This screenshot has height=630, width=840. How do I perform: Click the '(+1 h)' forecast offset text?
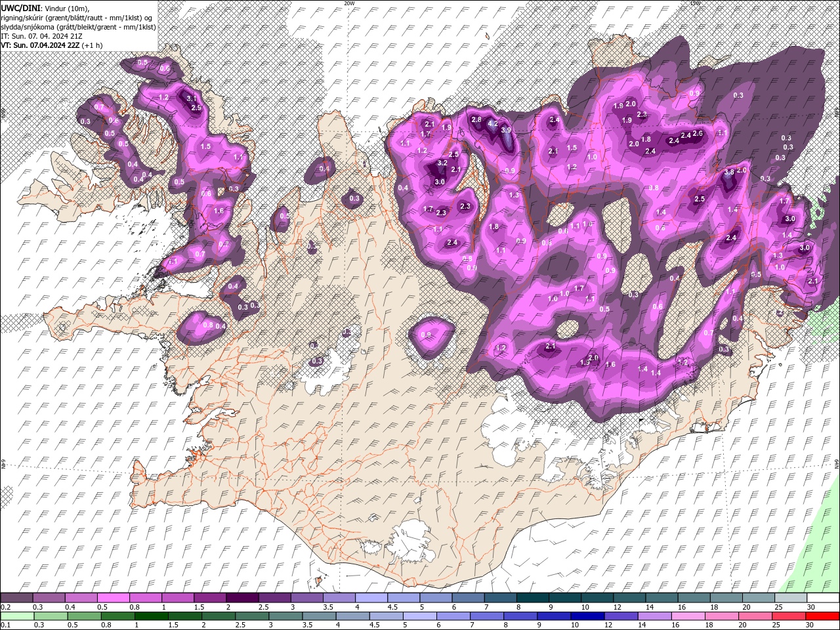[x=93, y=45]
